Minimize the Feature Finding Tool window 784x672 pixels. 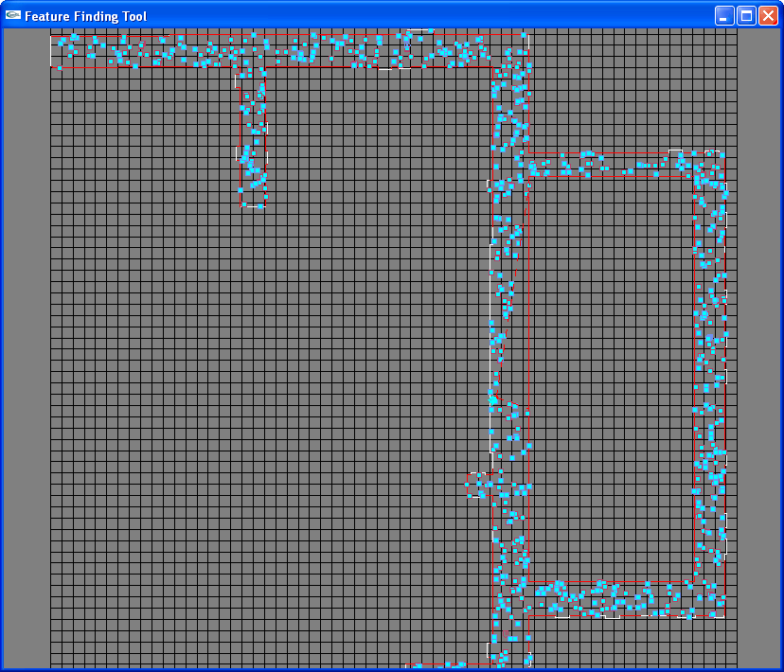pyautogui.click(x=724, y=16)
